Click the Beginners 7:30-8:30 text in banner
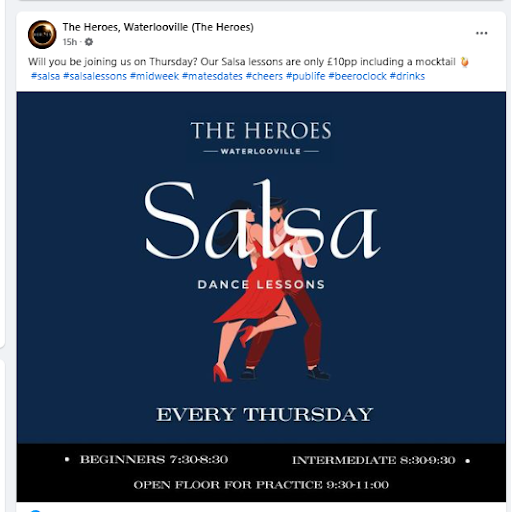Image resolution: width=511 pixels, height=512 pixels. tap(154, 459)
